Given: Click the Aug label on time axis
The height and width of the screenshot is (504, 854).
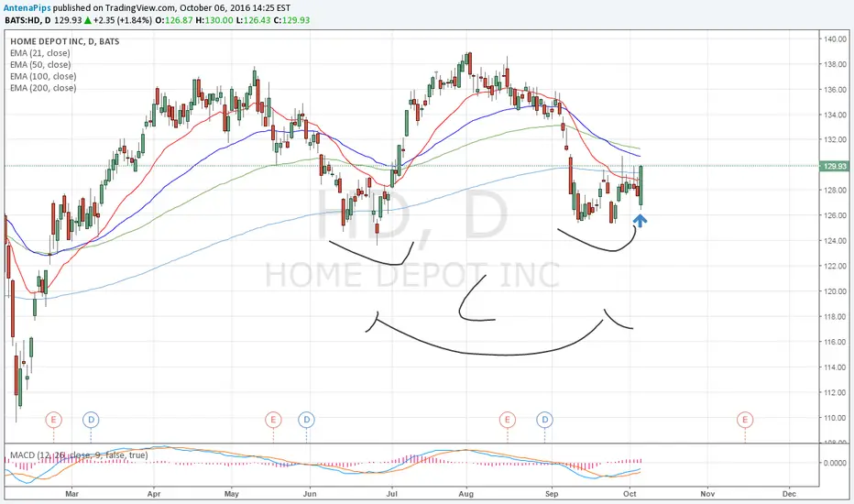Looking at the screenshot, I should coord(466,494).
